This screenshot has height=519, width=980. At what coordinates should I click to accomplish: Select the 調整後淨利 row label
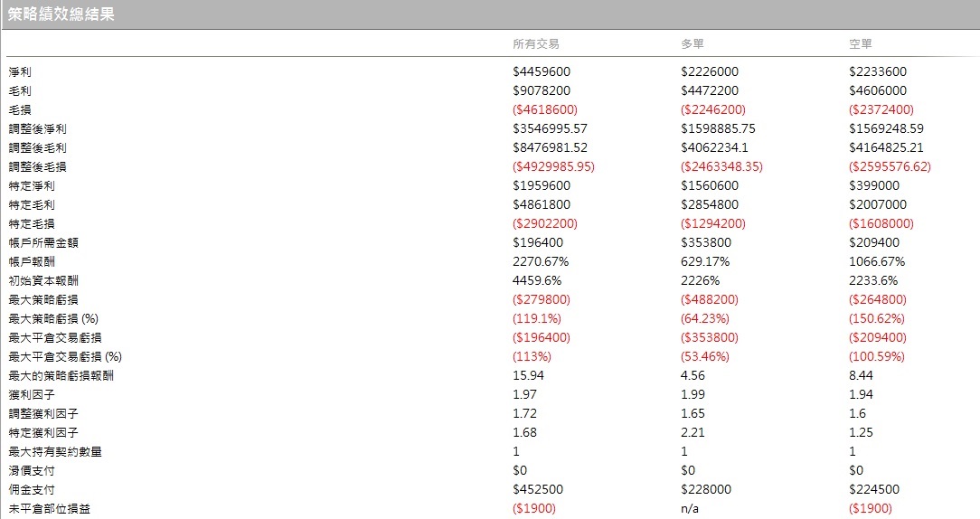(37, 128)
